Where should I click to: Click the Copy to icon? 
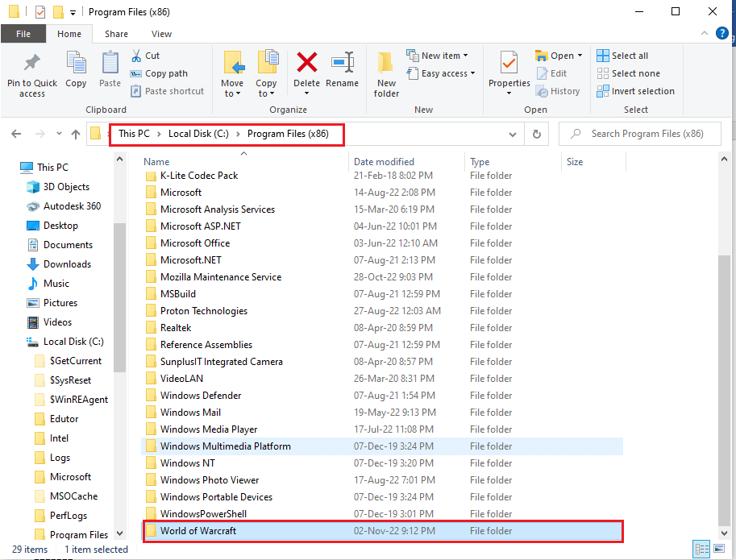coord(268,62)
